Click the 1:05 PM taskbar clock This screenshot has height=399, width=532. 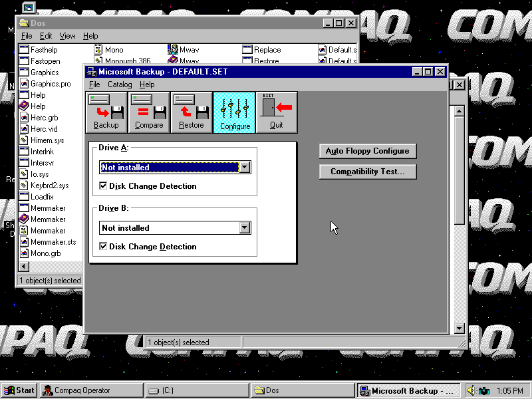509,391
